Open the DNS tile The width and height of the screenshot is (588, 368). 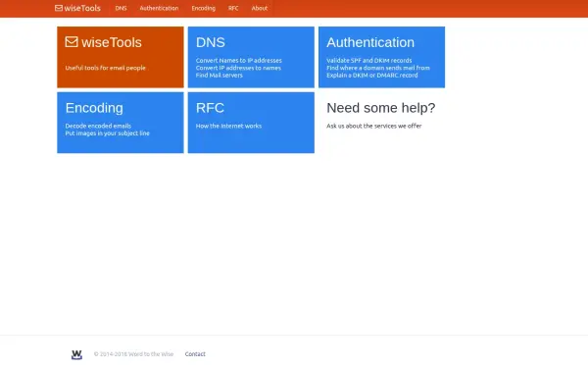[x=251, y=57]
